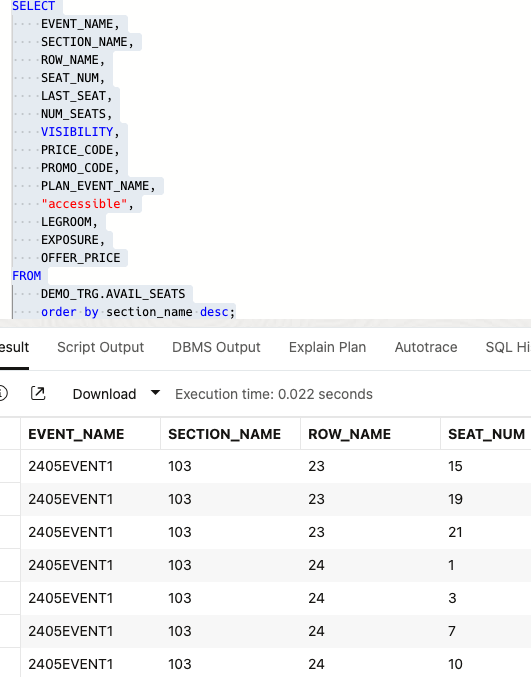The height and width of the screenshot is (677, 531).
Task: Click PROMO_CODE in the query
Action: tap(77, 168)
